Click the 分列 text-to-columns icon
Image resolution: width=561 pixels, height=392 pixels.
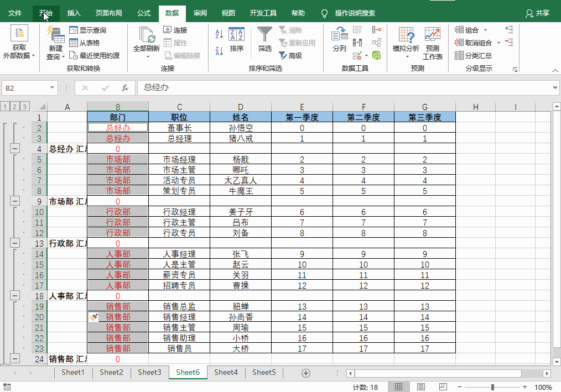click(x=340, y=39)
